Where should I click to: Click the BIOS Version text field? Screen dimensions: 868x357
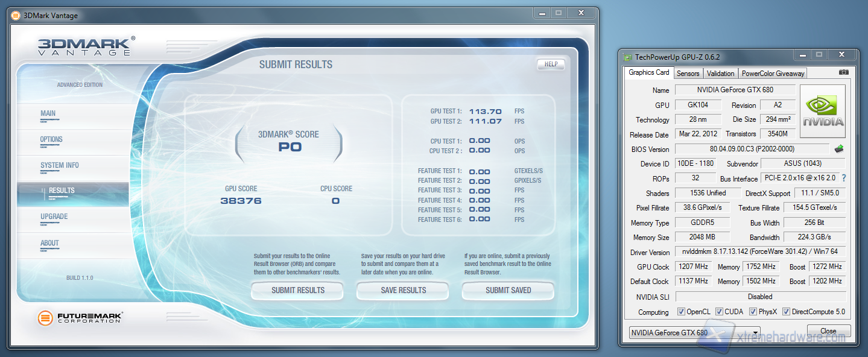752,149
